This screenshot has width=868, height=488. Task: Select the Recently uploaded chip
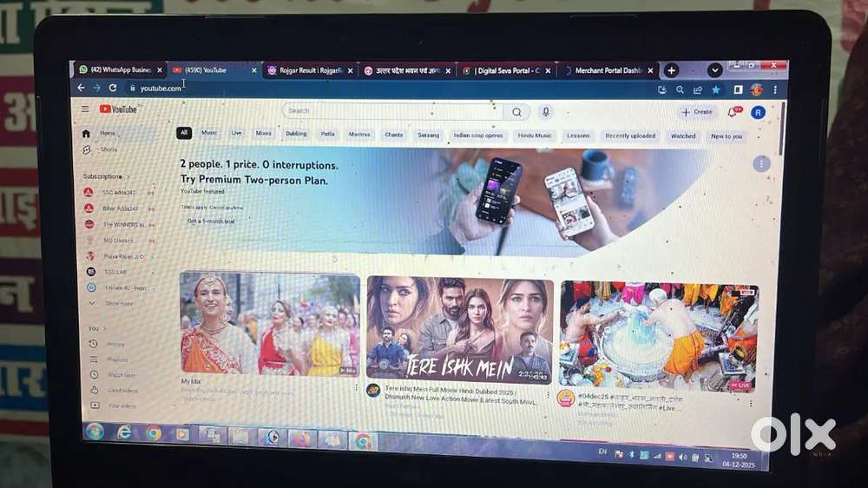(630, 135)
